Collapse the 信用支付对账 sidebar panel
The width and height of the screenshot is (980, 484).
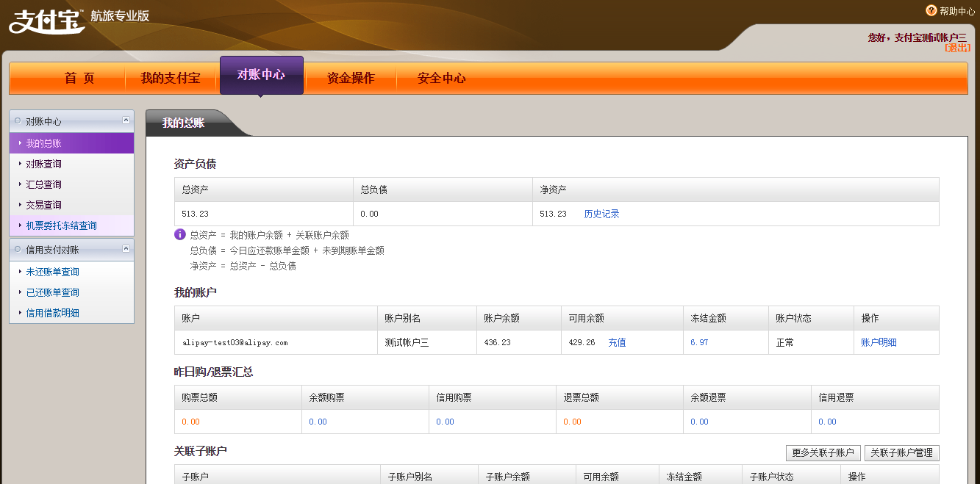click(x=126, y=249)
